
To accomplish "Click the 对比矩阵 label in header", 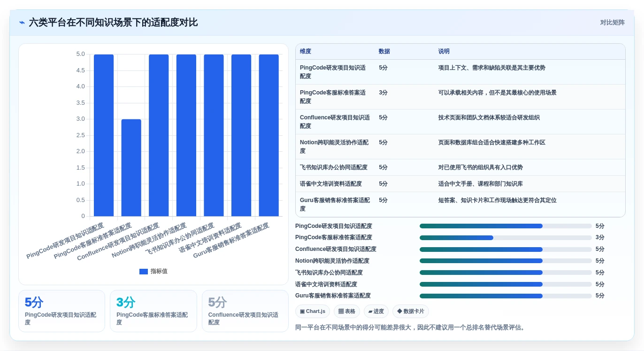I will 612,23.
